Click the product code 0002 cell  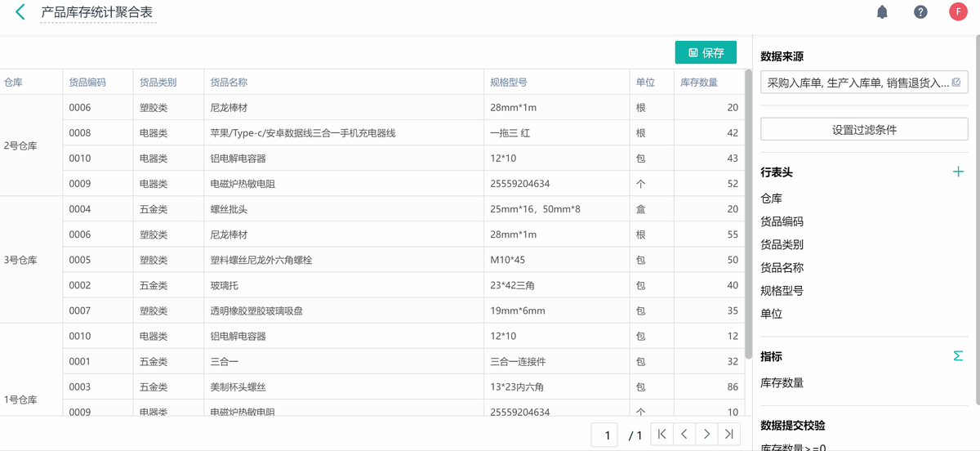98,285
